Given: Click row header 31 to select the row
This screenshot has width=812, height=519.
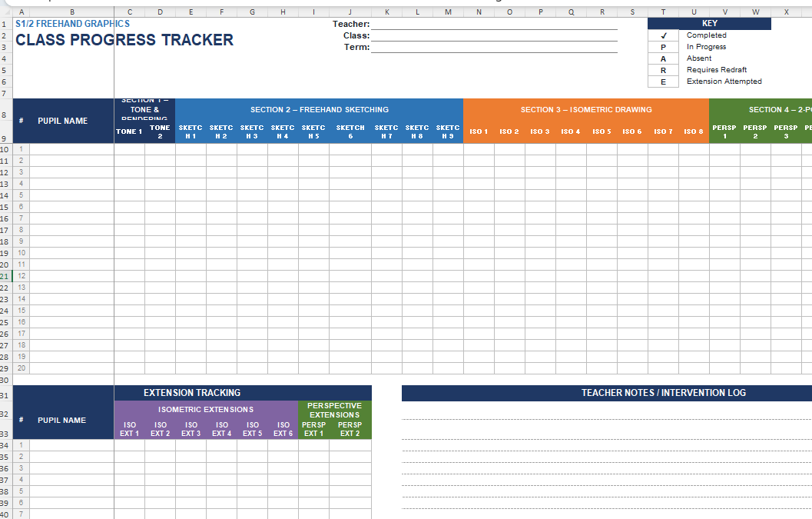Looking at the screenshot, I should click(5, 396).
